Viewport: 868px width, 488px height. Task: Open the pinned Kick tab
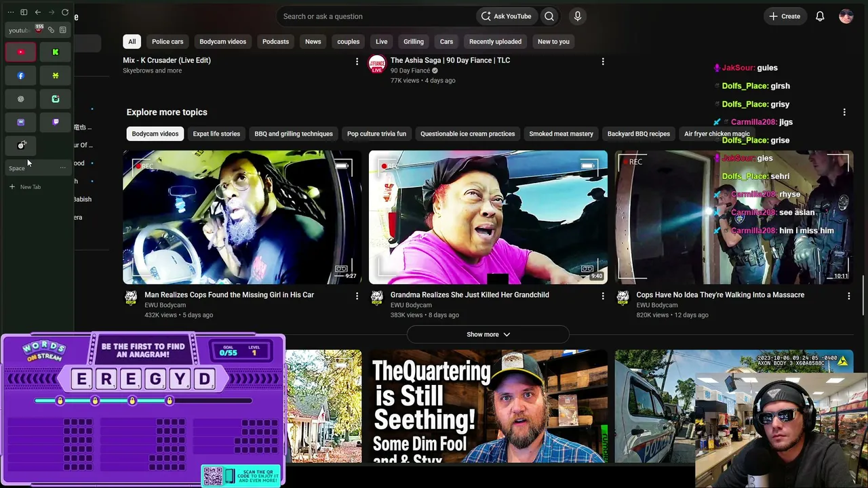(x=56, y=52)
